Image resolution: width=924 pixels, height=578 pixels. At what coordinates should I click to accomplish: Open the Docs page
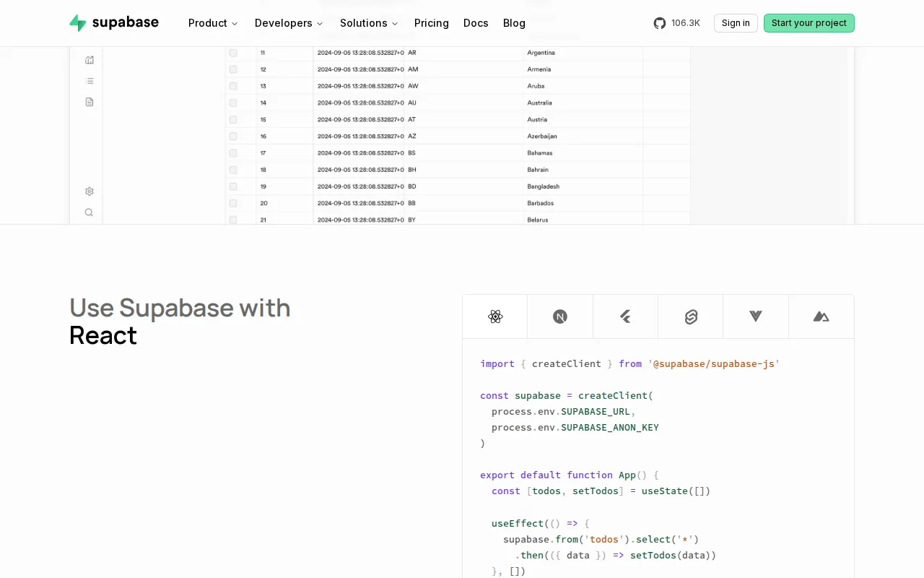point(476,23)
